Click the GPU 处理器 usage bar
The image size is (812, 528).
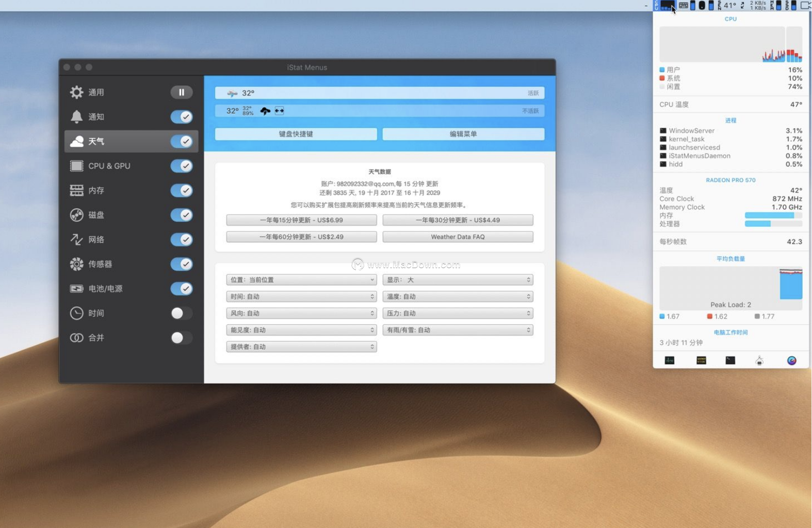tap(773, 224)
